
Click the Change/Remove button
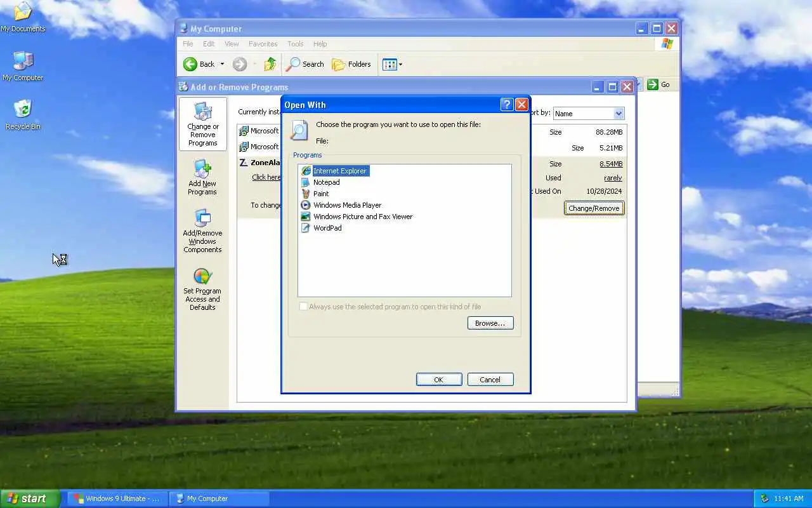(x=594, y=208)
